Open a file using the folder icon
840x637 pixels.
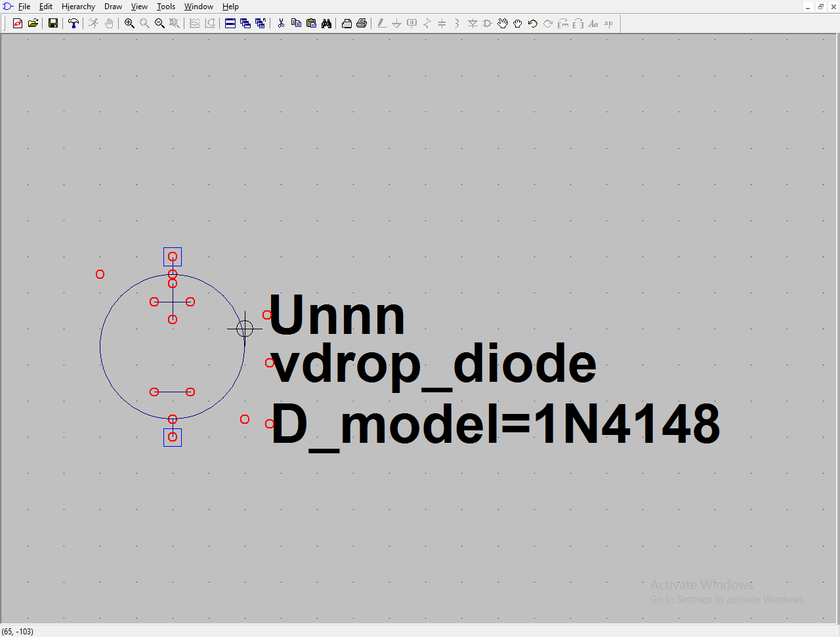click(x=33, y=24)
